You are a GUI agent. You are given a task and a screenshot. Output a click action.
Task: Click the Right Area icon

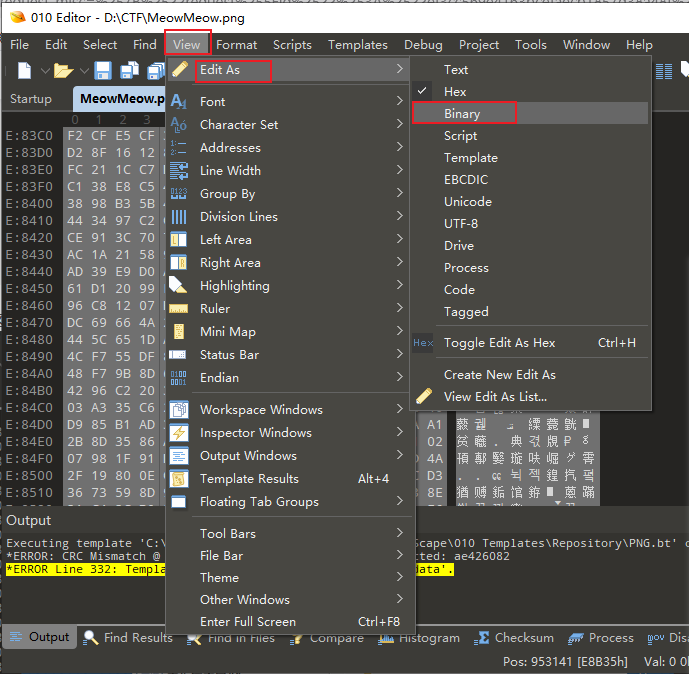tap(178, 263)
